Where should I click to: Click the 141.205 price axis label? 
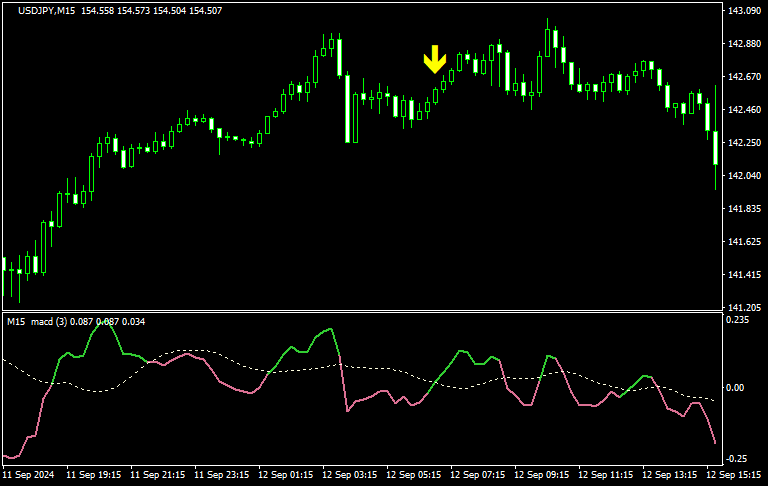click(744, 307)
